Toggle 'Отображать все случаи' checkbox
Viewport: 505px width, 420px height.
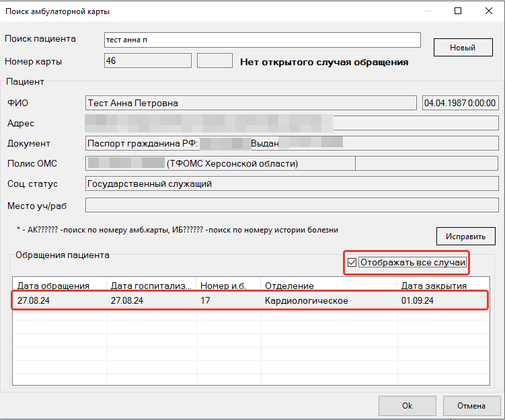tap(352, 263)
